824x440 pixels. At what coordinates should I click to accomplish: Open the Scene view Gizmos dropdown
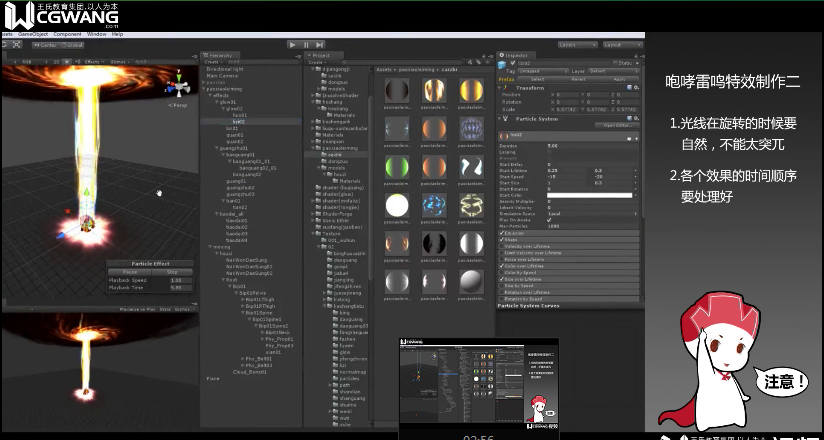119,62
